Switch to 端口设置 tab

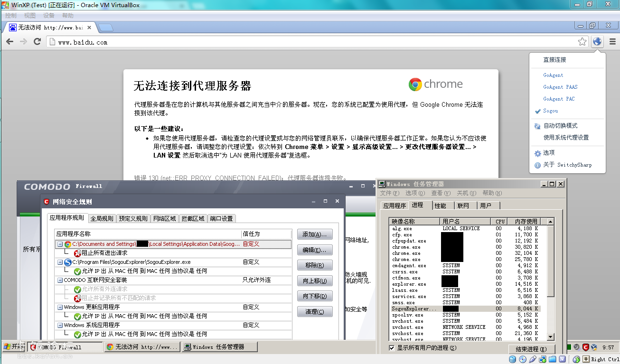click(222, 218)
